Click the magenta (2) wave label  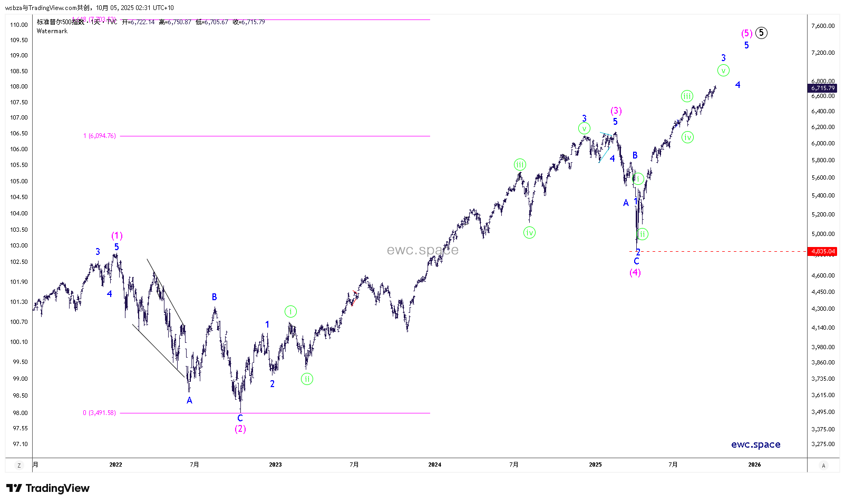click(x=240, y=429)
